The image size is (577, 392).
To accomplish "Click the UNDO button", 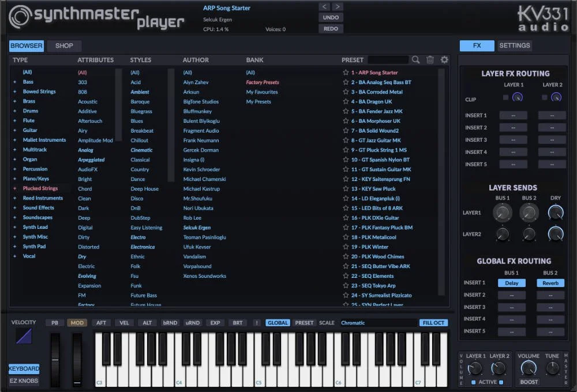I will pos(331,17).
